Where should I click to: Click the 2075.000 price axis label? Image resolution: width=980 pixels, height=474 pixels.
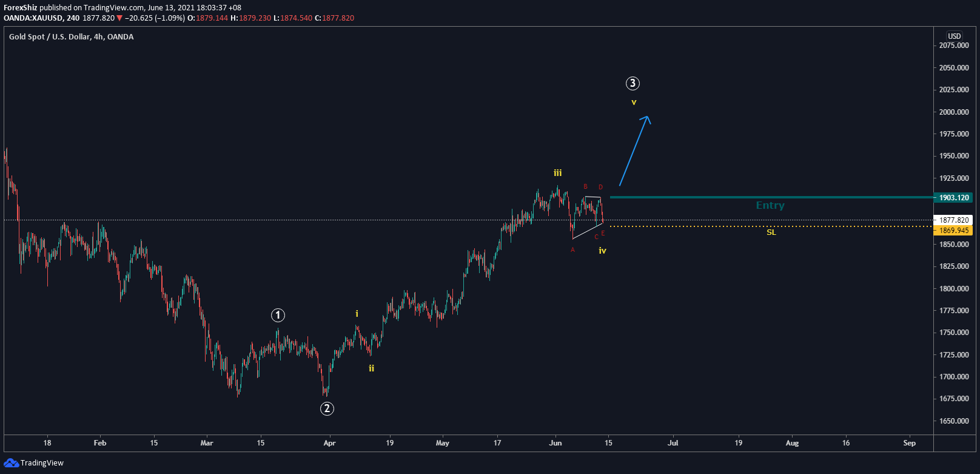[954, 46]
